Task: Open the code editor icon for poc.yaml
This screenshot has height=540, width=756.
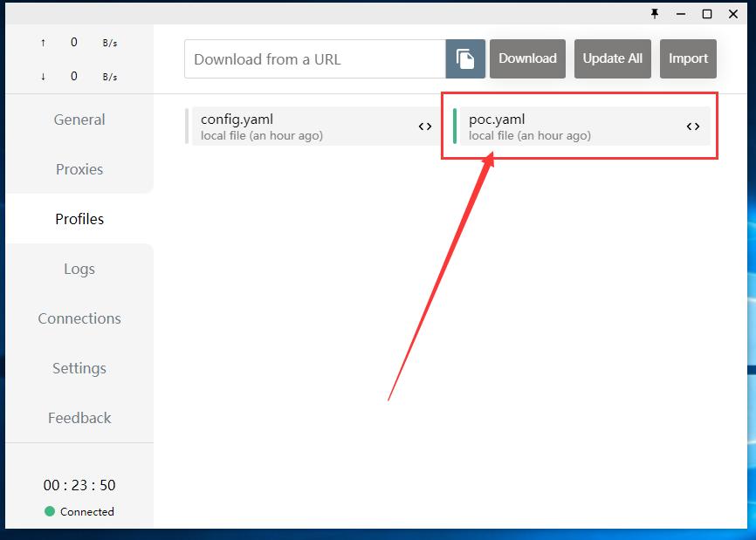Action: pos(693,126)
